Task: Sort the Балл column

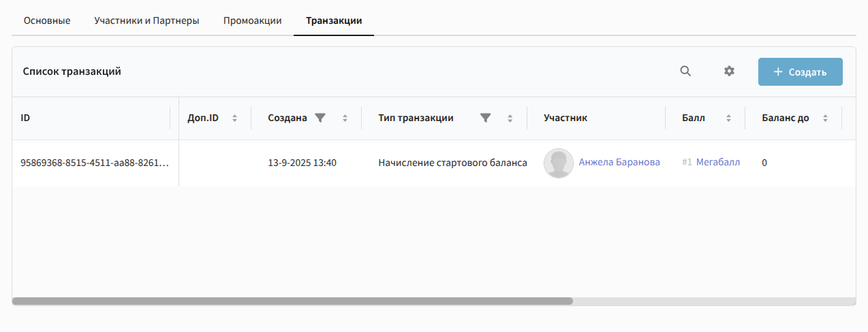Action: click(728, 118)
